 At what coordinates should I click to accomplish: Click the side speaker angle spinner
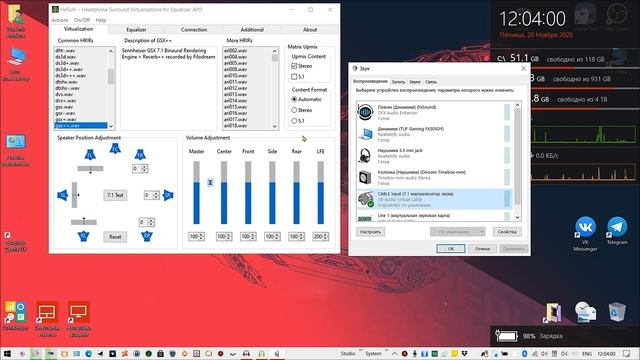(x=151, y=196)
